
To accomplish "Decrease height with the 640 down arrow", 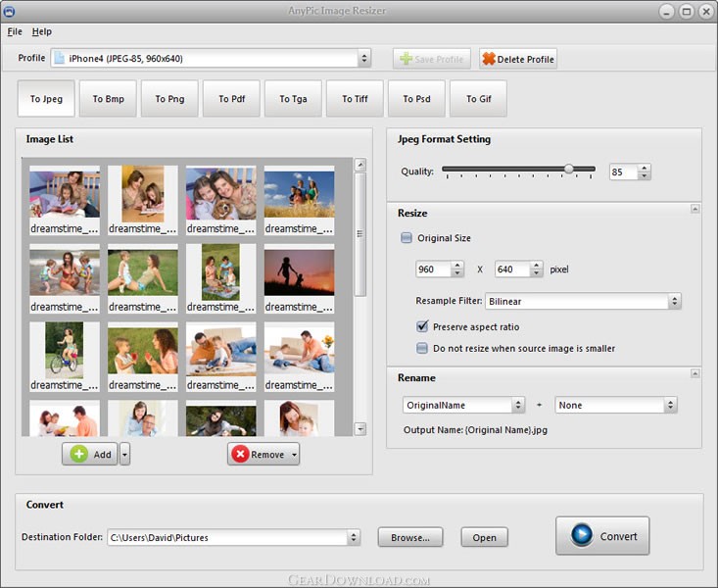I will click(x=536, y=273).
